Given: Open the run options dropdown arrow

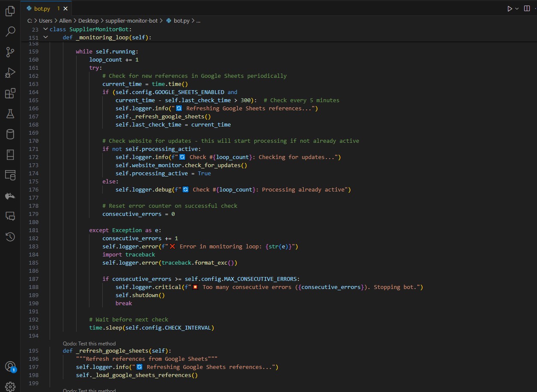Looking at the screenshot, I should (x=516, y=9).
